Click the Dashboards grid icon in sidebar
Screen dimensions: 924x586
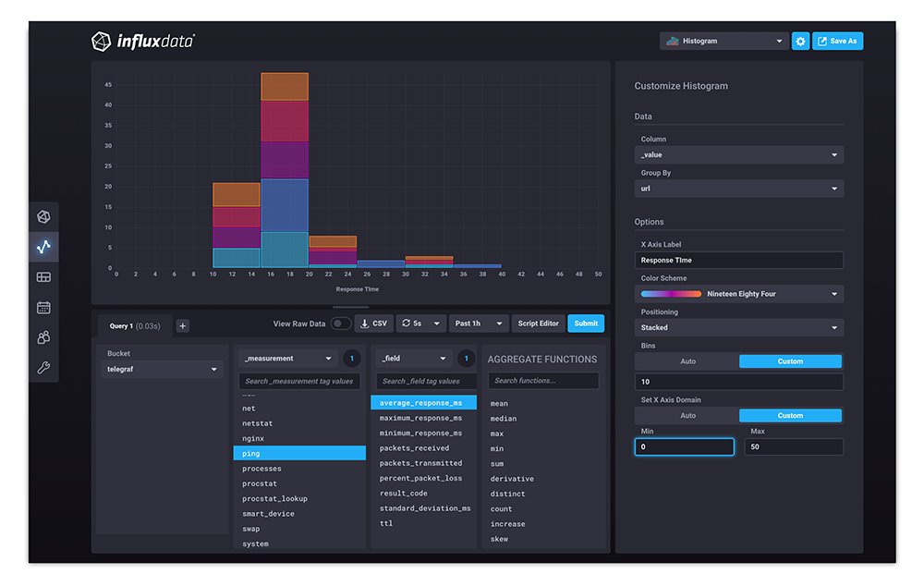tap(43, 277)
